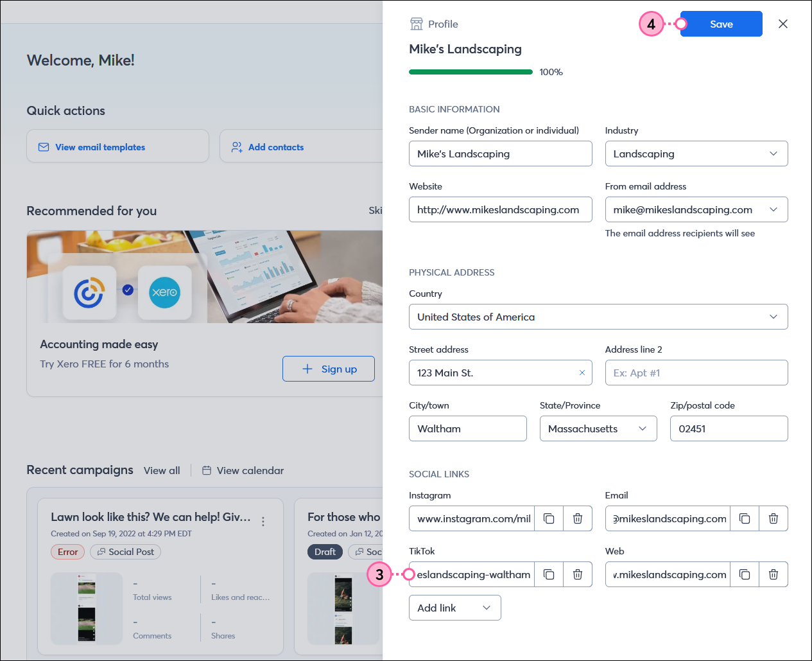Copy the Web link
The image size is (812, 661).
pos(745,574)
